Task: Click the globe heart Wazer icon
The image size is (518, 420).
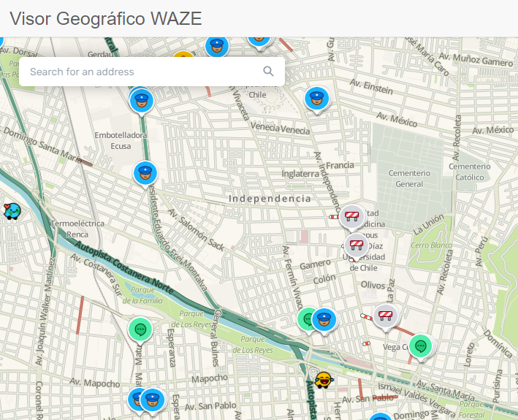Action: pyautogui.click(x=12, y=211)
